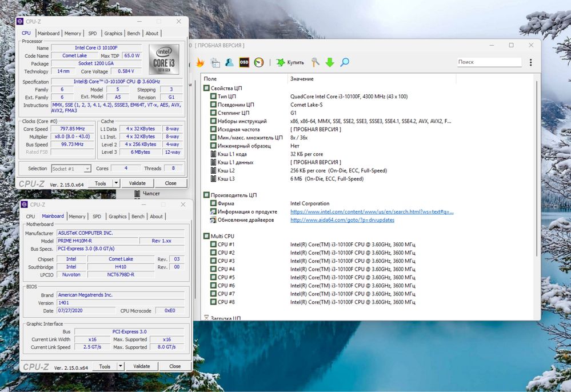Select the Псевдоним ЦП row
Viewport: 571px width, 392px height.
click(x=331, y=105)
